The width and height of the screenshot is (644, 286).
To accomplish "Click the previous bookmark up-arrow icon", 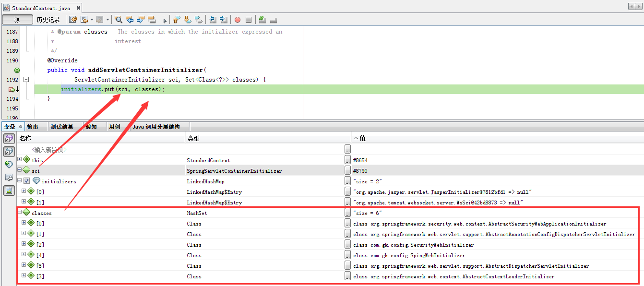I will (176, 20).
